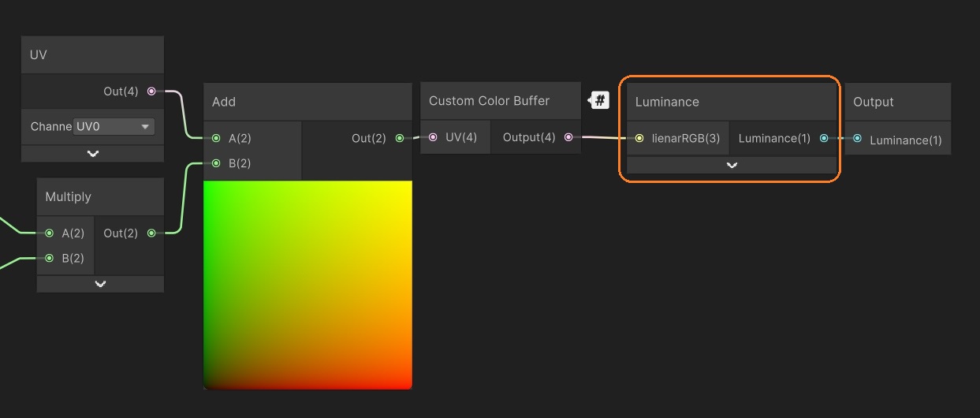Click the Add node Out(2) output port
This screenshot has width=980, height=418.
pos(400,138)
